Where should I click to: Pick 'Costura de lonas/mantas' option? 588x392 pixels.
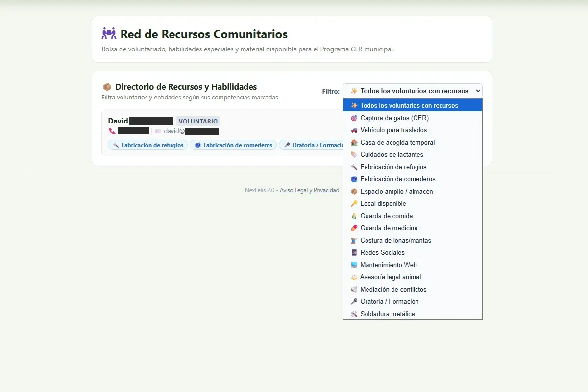tap(413, 240)
